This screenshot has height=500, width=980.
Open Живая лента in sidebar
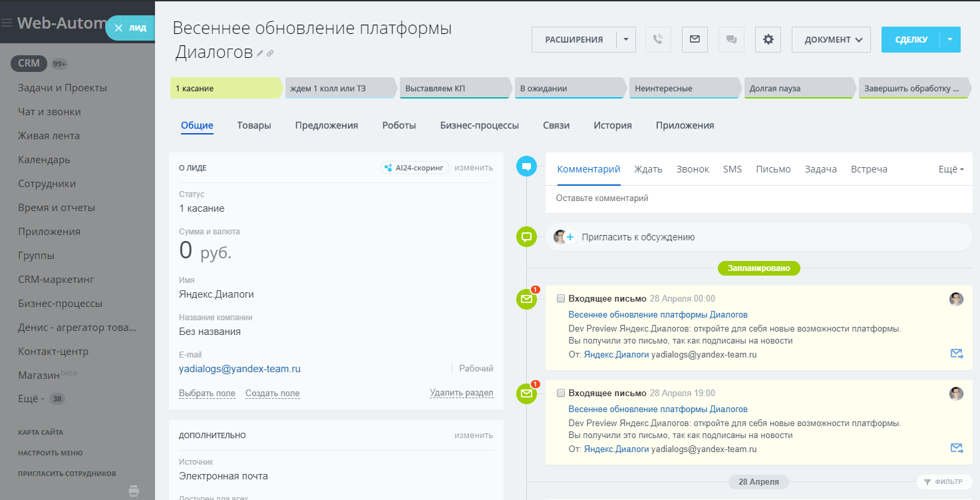pos(49,136)
